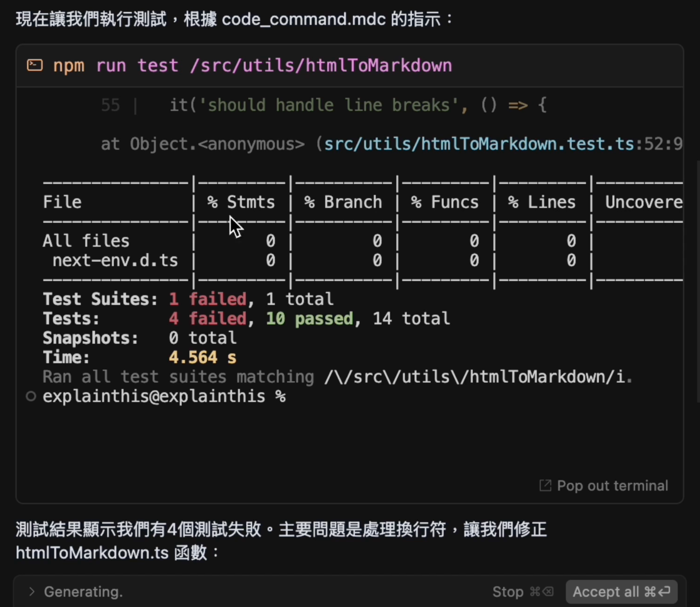Click the command symbol icon next to Stop
Screen dimensions: 700x607
coord(534,591)
